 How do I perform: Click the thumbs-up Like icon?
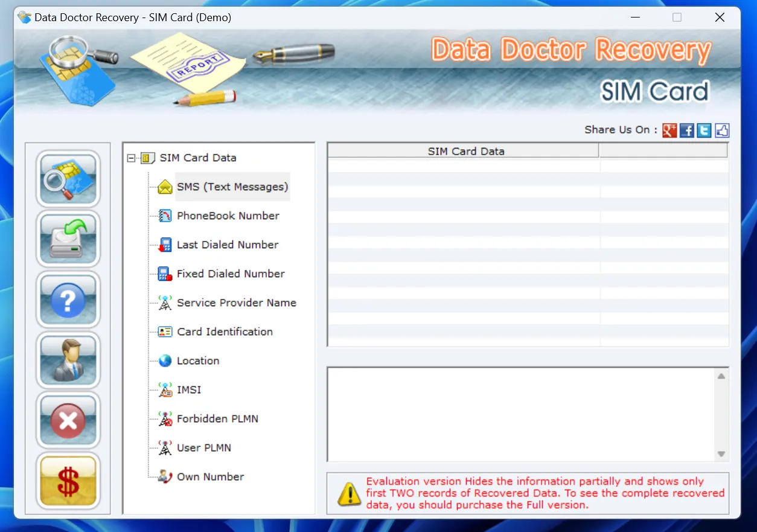pos(722,130)
